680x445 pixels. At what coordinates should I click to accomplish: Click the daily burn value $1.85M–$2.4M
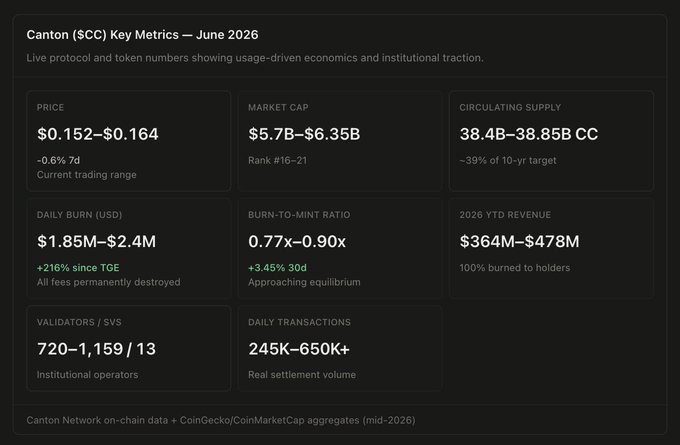96,242
